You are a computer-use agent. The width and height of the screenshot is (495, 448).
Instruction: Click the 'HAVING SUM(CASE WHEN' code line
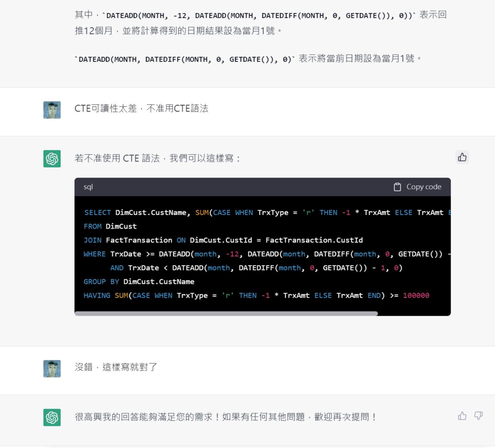(x=256, y=295)
